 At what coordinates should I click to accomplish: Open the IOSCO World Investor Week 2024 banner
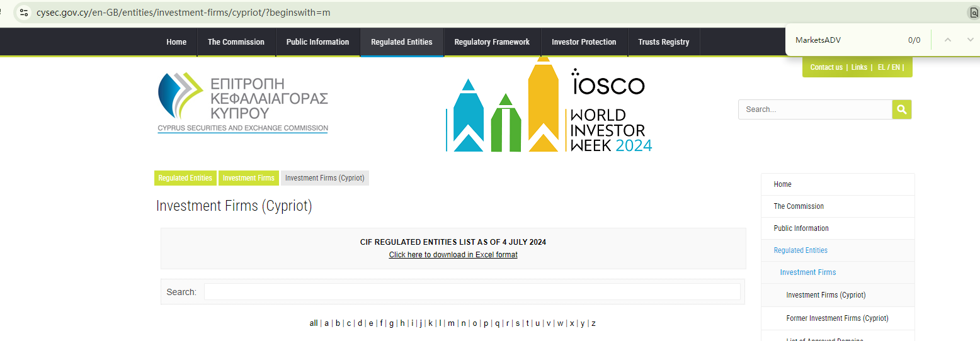click(549, 104)
